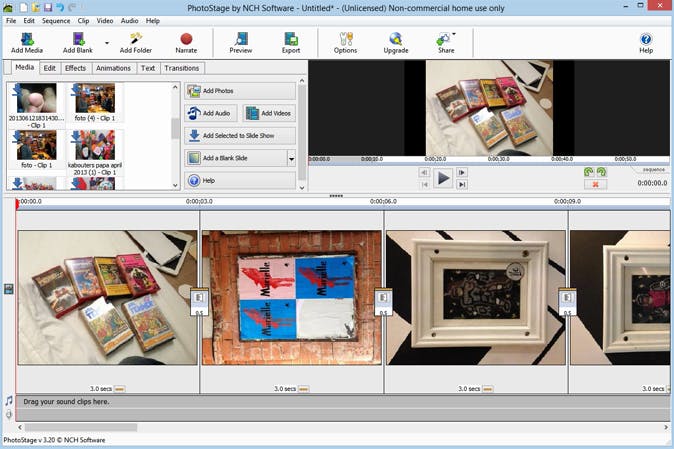
Task: Click the transition icon after the second slide
Action: 383,302
